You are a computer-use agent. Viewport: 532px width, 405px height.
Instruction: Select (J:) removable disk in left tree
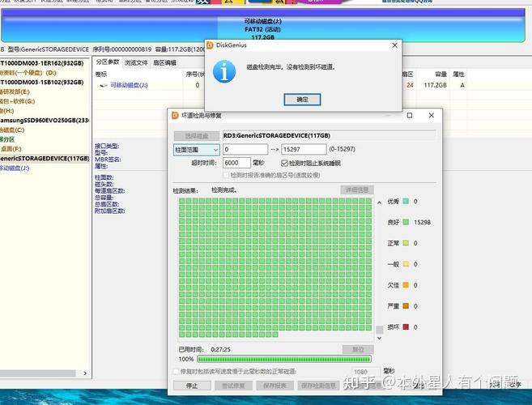[x=15, y=168]
